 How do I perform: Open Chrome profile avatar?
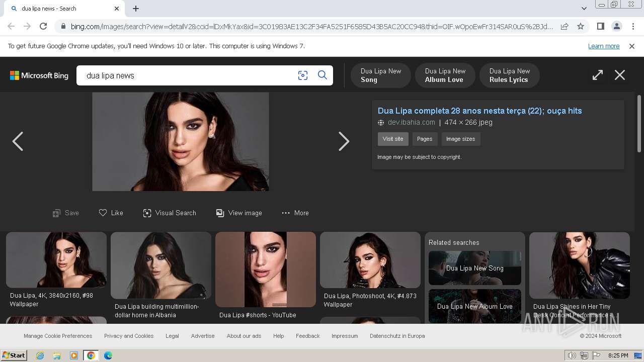616,26
